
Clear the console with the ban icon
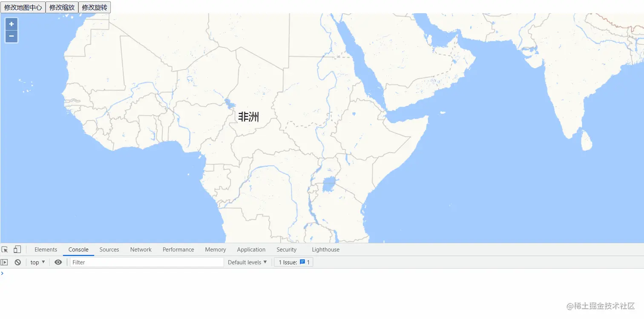click(17, 262)
